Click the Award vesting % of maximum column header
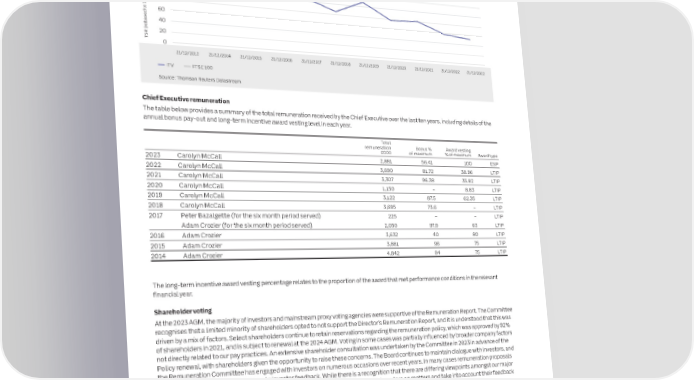This screenshot has width=694, height=380. click(458, 153)
